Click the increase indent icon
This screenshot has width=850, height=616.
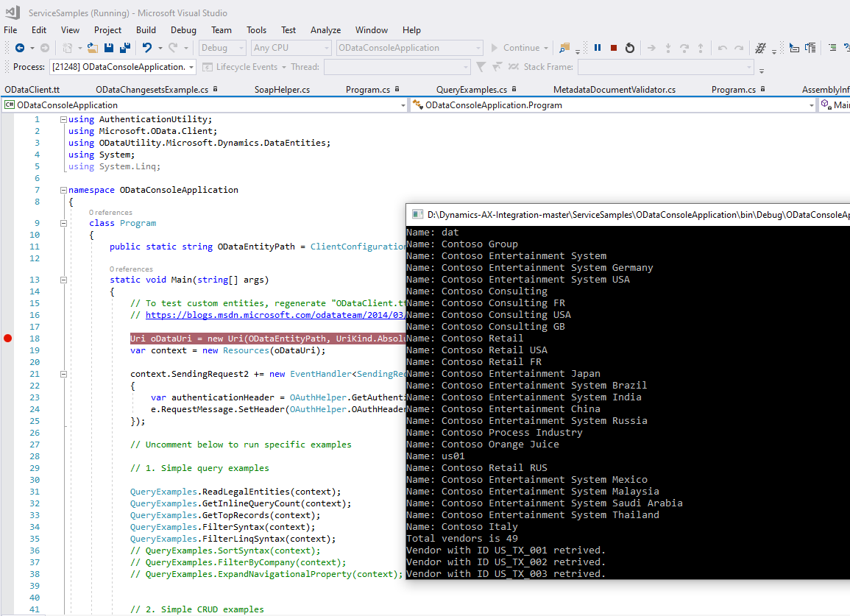coord(832,48)
